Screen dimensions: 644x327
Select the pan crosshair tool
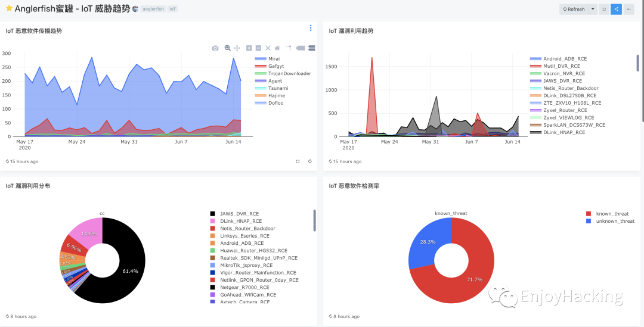click(x=237, y=48)
